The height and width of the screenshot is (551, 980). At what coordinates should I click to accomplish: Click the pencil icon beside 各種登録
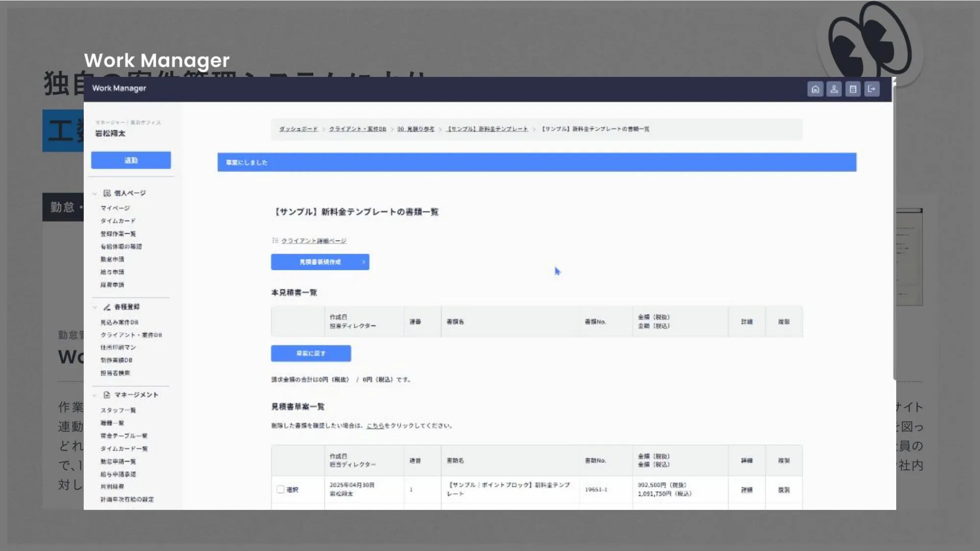pos(107,307)
